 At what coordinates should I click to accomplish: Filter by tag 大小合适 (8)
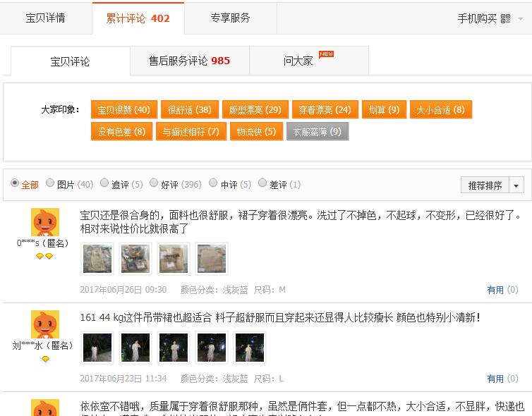[x=441, y=110]
